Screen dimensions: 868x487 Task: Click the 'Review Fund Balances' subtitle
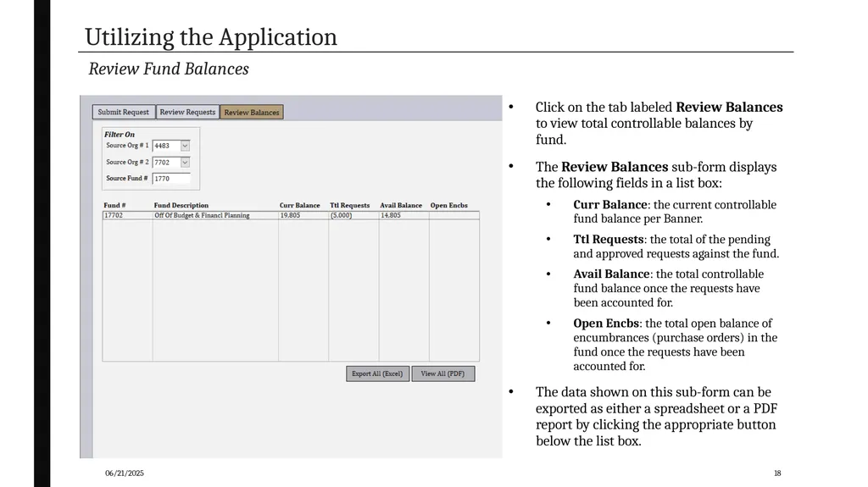click(169, 69)
